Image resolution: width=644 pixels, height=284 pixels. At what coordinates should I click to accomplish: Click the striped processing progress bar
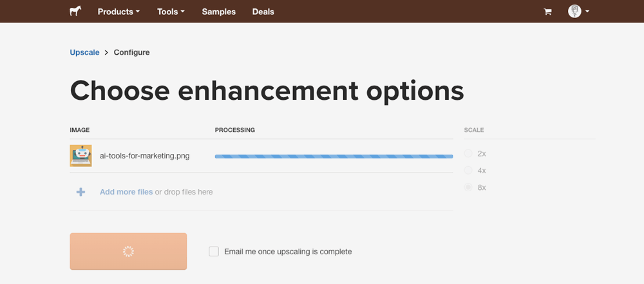click(334, 156)
